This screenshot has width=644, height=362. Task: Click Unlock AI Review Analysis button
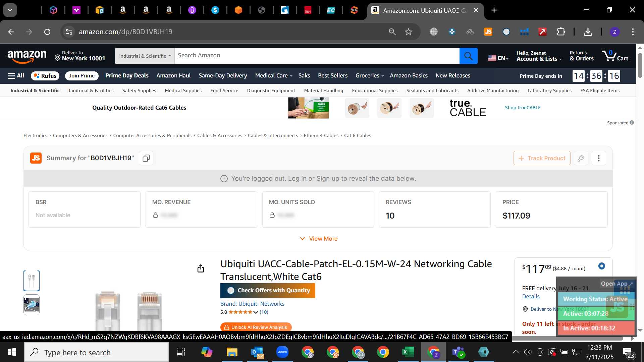256,327
